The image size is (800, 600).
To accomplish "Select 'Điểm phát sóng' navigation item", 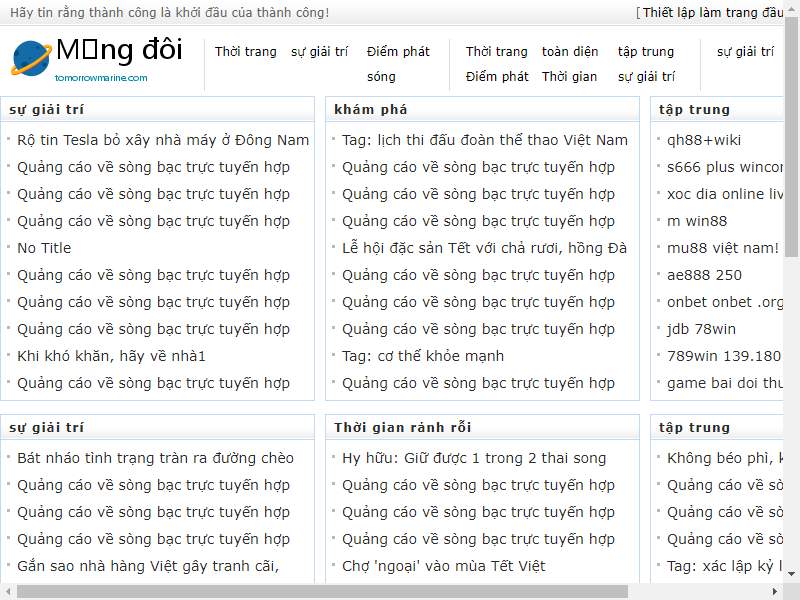I will point(397,63).
